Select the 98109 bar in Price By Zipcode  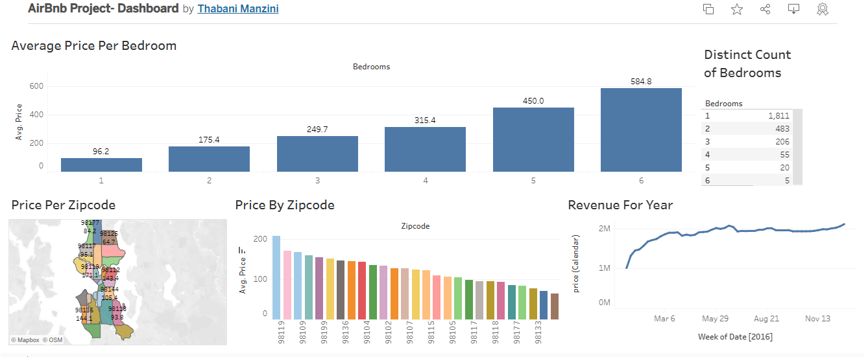tap(308, 287)
